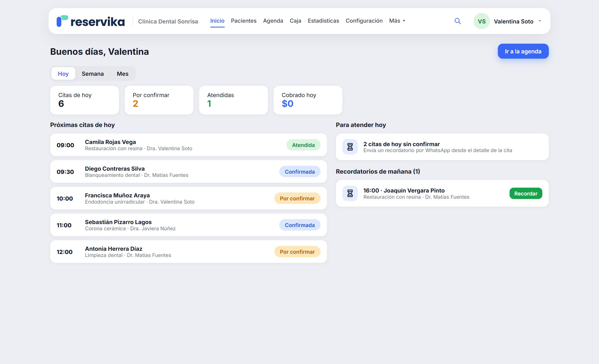Click the 2 citas de hoy sin confirmar notice
This screenshot has height=364, width=599.
coord(442,147)
